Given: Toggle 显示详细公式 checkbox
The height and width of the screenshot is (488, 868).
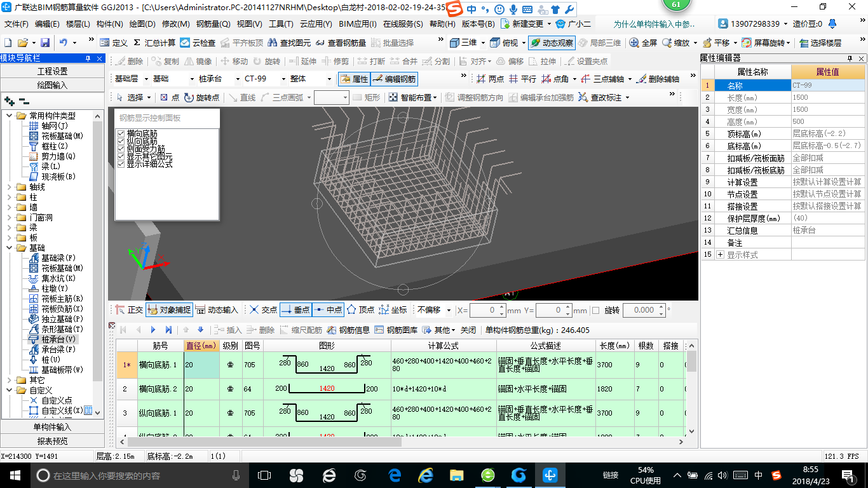Looking at the screenshot, I should [121, 165].
